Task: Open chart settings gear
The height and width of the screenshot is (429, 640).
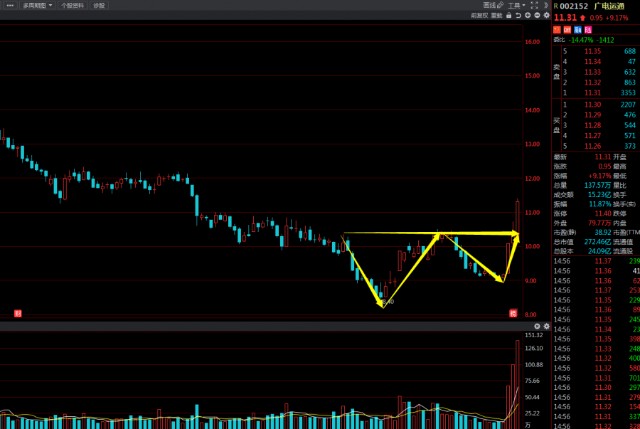Action: click(544, 15)
